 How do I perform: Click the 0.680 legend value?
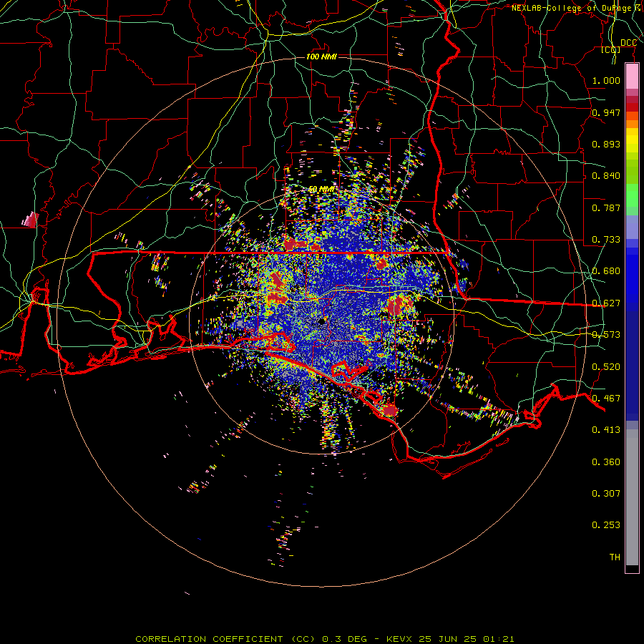606,271
